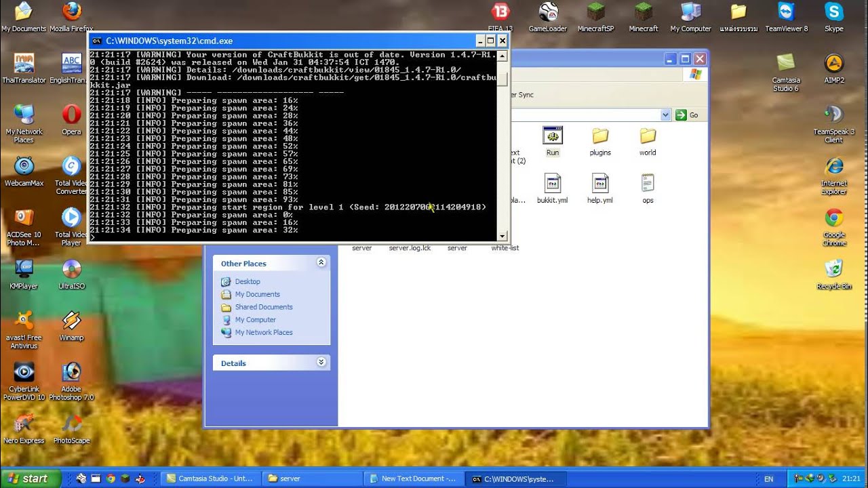Click the cmd window scroll-up arrow
This screenshot has width=868, height=488.
pos(502,55)
